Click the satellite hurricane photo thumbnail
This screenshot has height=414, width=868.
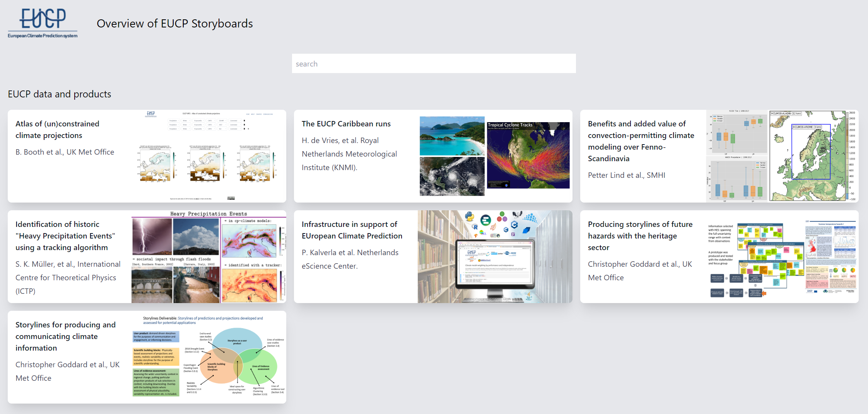coord(452,176)
